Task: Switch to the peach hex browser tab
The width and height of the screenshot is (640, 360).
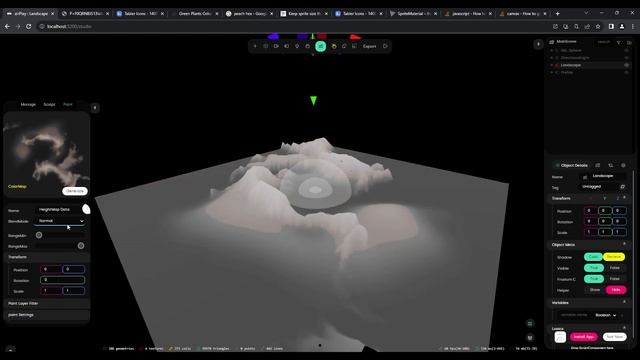Action: [249, 13]
